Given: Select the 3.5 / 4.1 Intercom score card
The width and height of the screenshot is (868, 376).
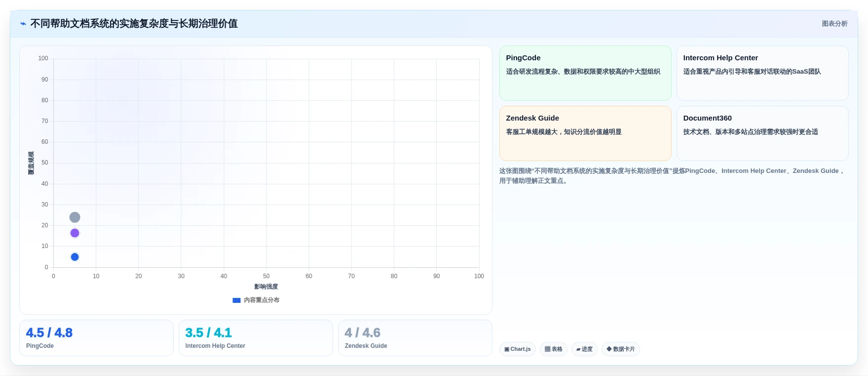Looking at the screenshot, I should (x=256, y=338).
